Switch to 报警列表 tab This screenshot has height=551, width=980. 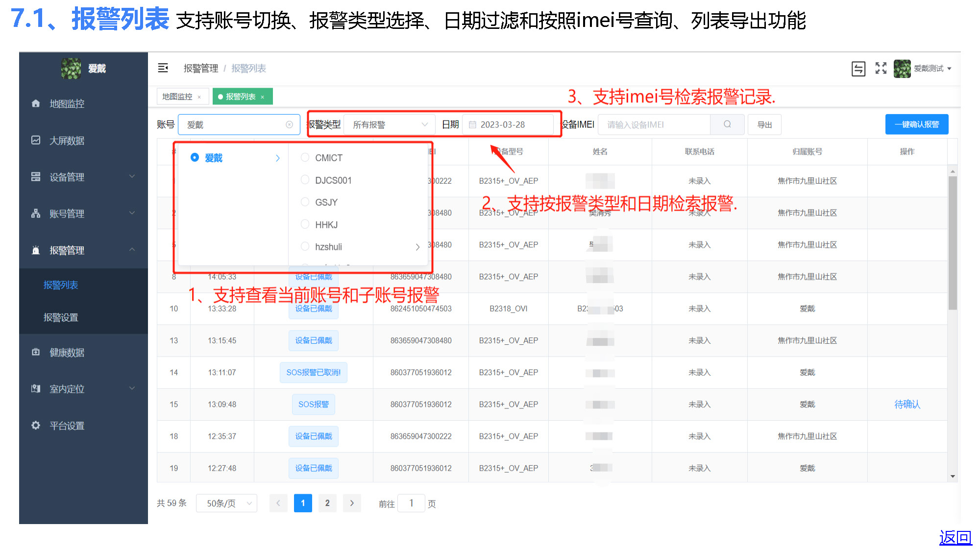(241, 96)
